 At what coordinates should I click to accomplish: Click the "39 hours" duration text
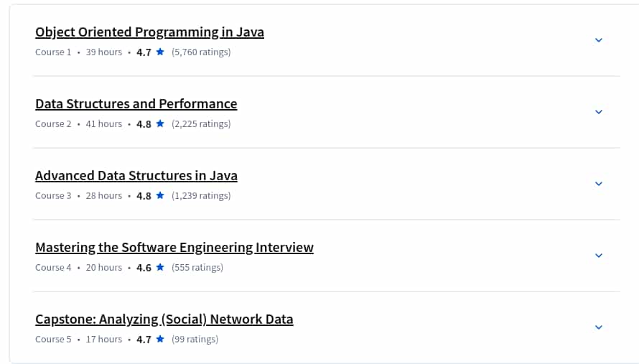[104, 52]
